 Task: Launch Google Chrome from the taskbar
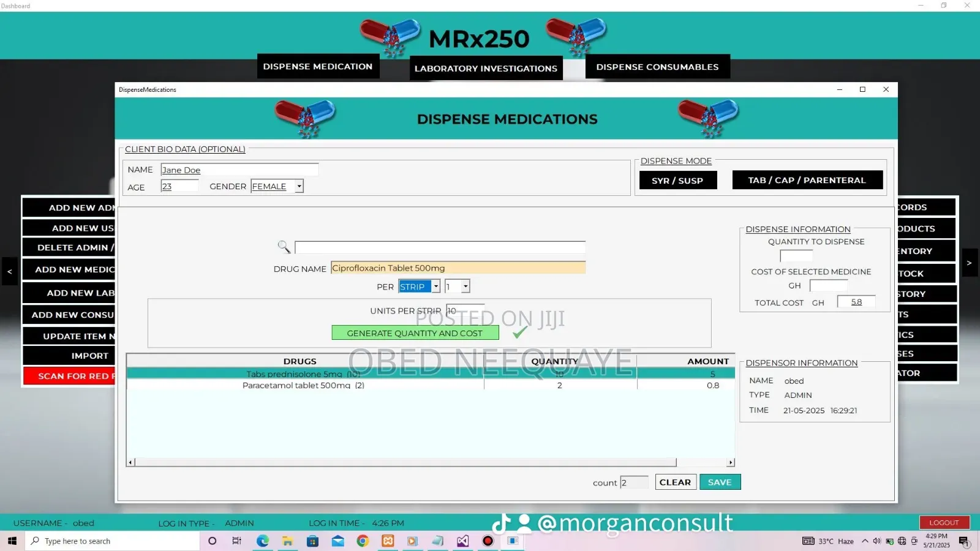[363, 541]
